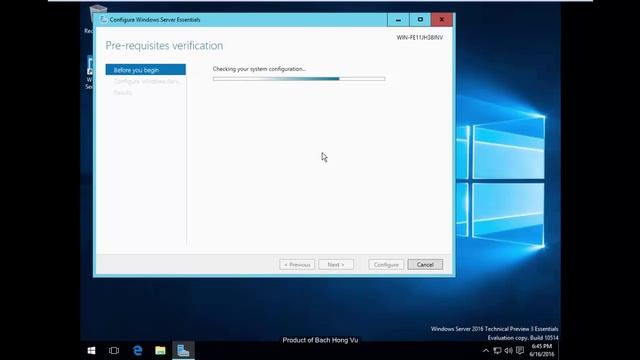Open File Explorer from the taskbar
The image size is (640, 360).
coord(160,351)
